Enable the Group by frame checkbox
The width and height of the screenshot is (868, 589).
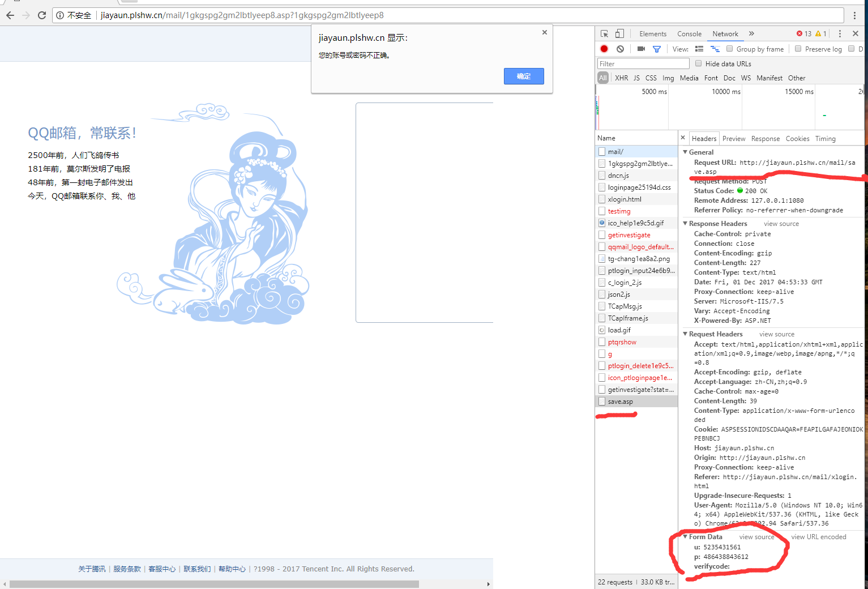pyautogui.click(x=730, y=49)
